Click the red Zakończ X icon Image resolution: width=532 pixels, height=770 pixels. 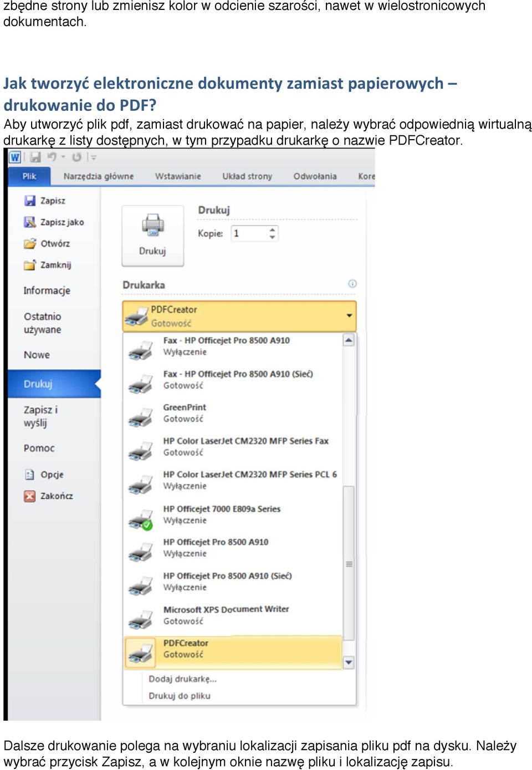click(29, 496)
